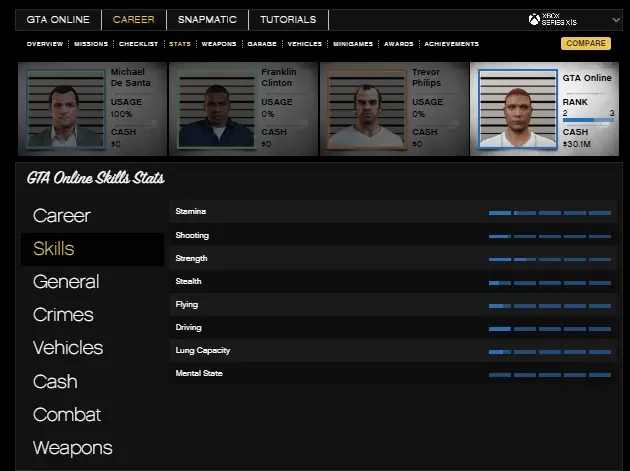Click Michael's 100% usage value
Screen dimensions: 630x471
[121, 114]
